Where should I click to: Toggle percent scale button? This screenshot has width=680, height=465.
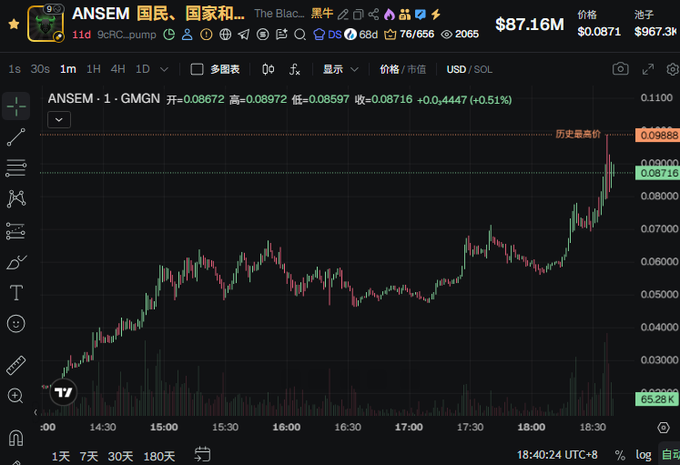click(620, 455)
